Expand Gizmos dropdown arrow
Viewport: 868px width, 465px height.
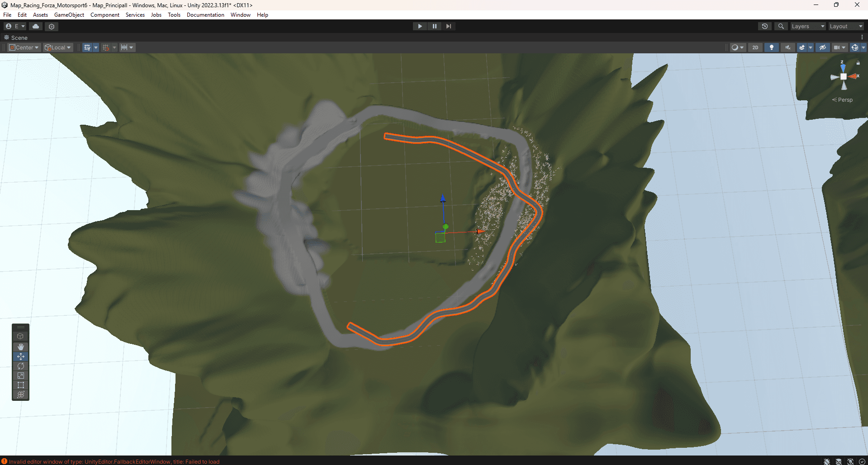[x=863, y=47]
